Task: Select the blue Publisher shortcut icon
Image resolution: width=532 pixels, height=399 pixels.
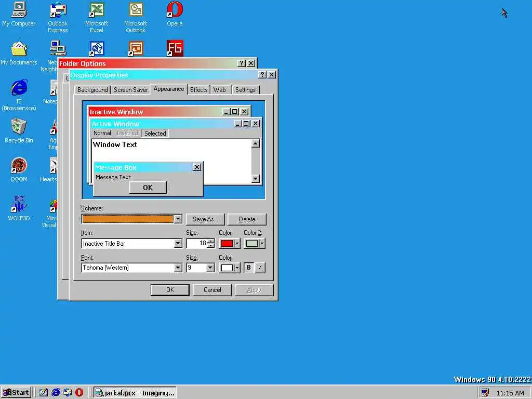Action: coord(97,48)
